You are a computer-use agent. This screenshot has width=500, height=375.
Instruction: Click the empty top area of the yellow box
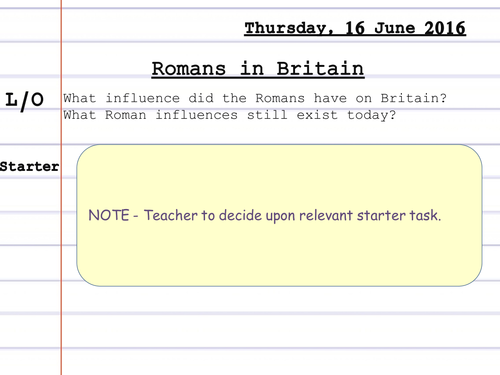[x=279, y=173]
